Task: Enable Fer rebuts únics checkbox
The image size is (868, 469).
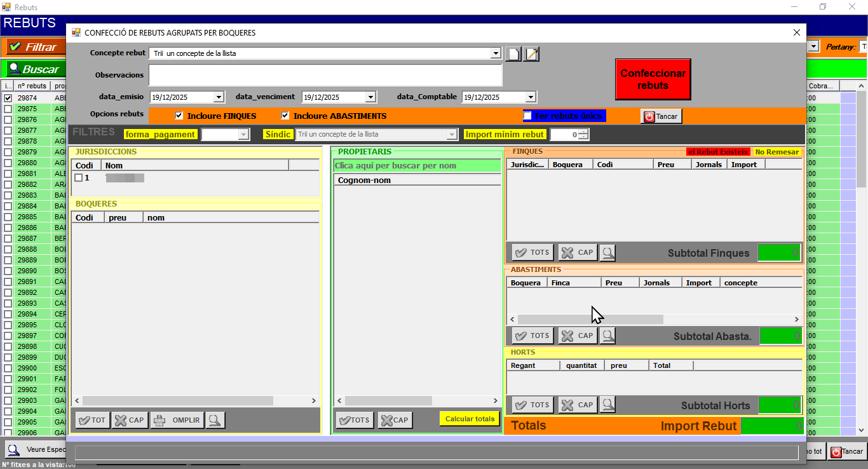Action: tap(527, 116)
